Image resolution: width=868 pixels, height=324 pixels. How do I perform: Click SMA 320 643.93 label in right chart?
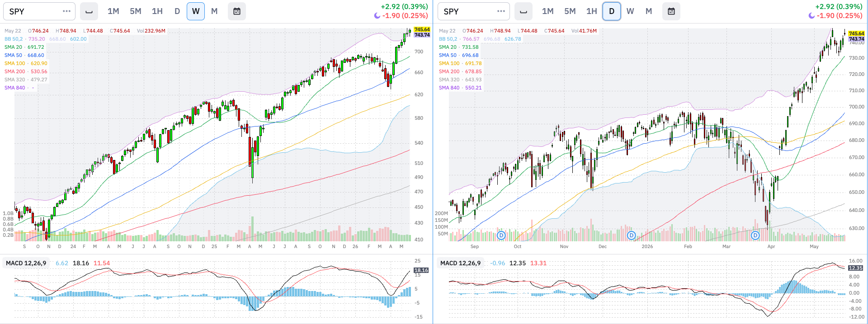click(x=460, y=80)
